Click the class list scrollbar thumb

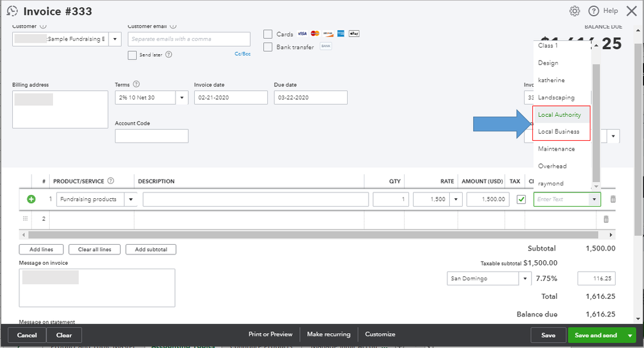[x=596, y=123]
